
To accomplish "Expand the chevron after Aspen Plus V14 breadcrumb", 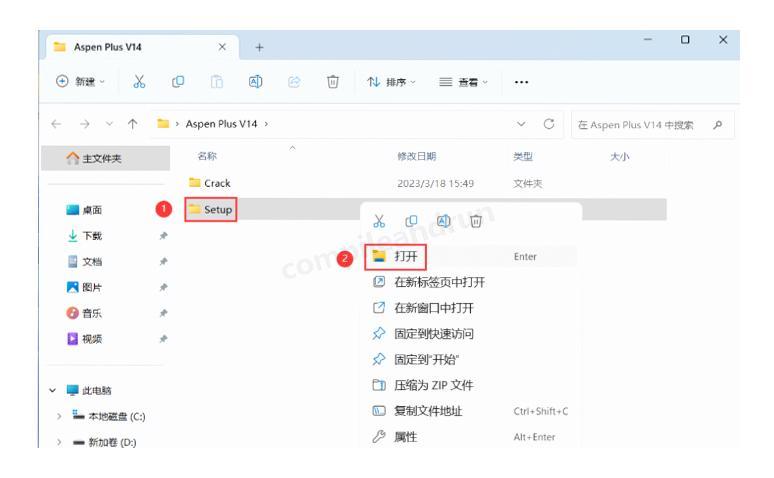I will click(x=266, y=124).
